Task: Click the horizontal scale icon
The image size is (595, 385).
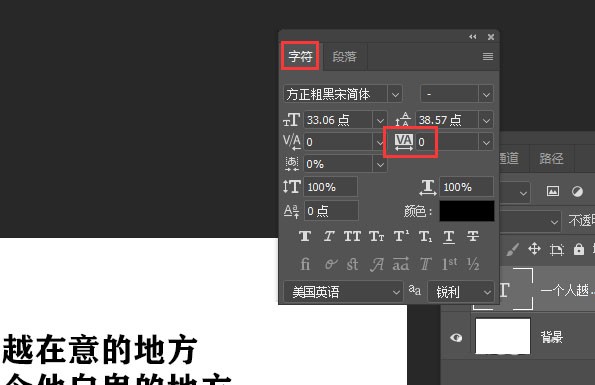Action: (x=428, y=187)
